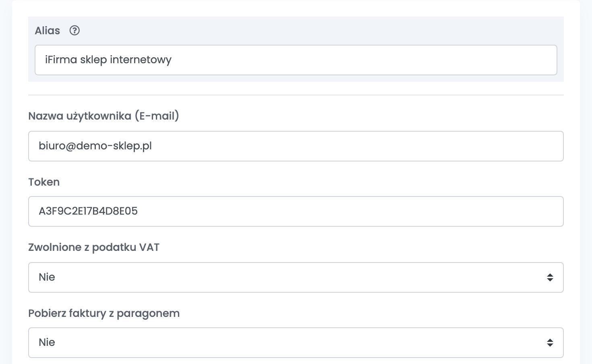Place cursor in the A3F9C2E17B4D8E05 token value

[88, 211]
